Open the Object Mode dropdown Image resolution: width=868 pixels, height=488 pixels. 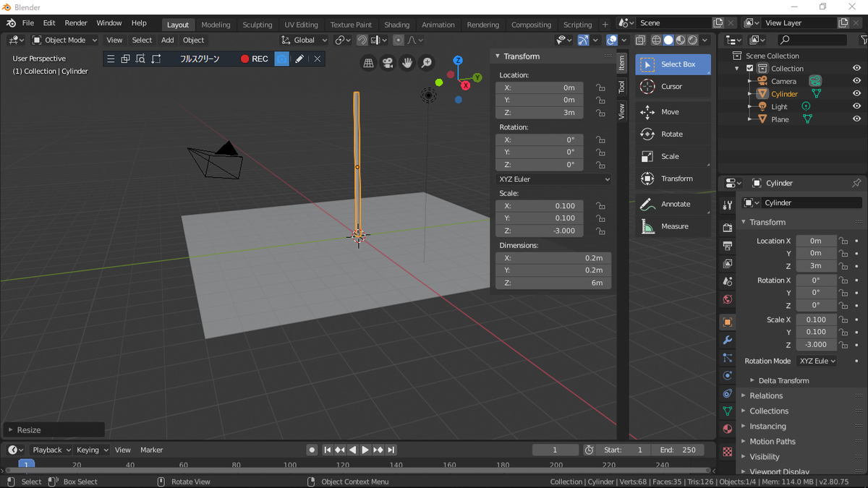pyautogui.click(x=66, y=40)
